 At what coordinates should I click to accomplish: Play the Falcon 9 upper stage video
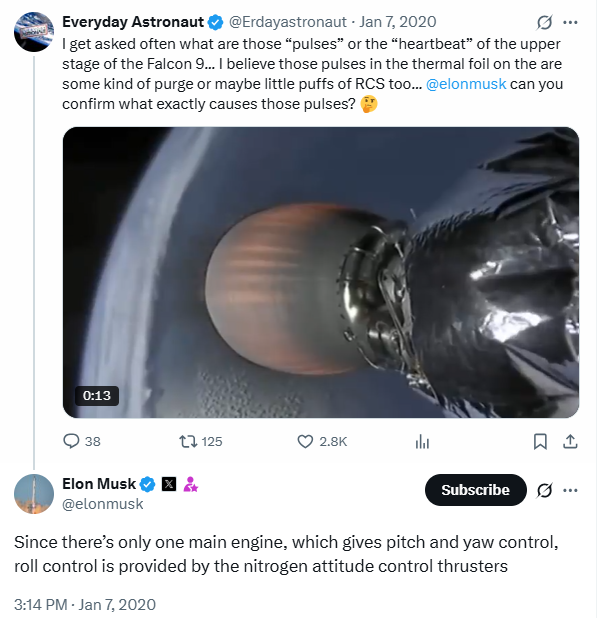tap(321, 272)
